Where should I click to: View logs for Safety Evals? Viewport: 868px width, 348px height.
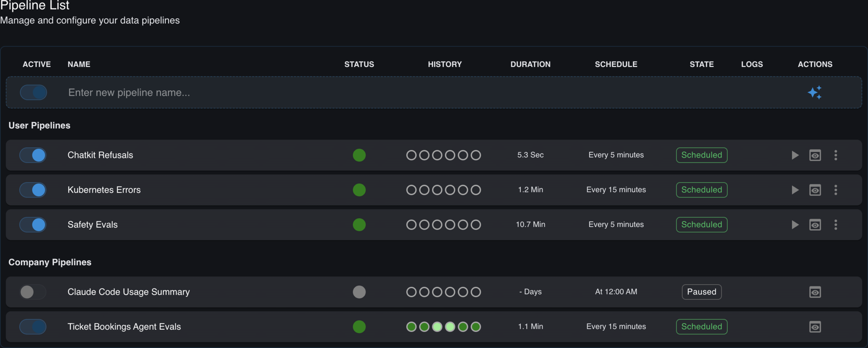[x=815, y=225]
